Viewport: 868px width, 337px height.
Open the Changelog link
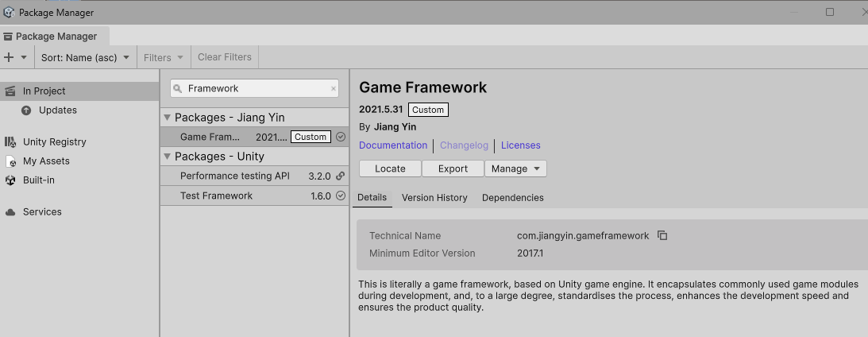pos(464,145)
